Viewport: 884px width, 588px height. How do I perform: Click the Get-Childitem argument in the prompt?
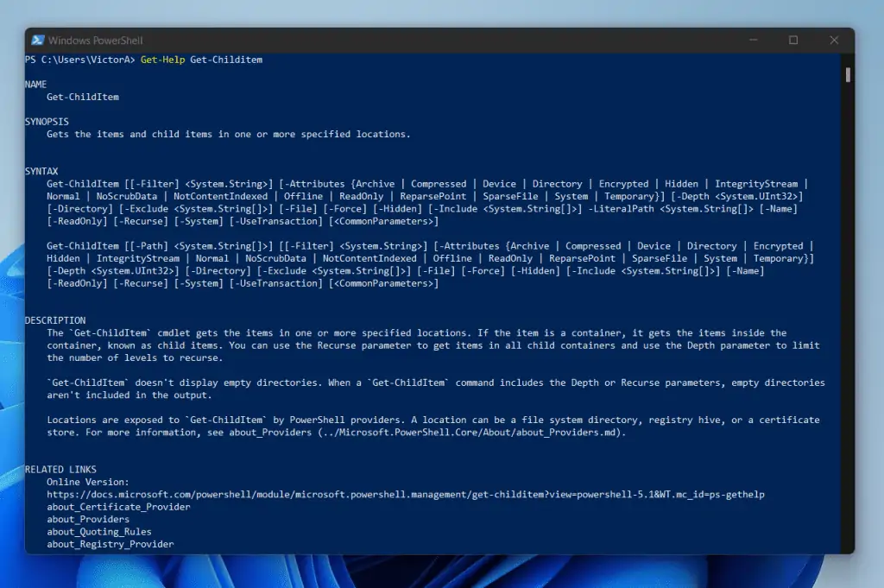[x=226, y=60]
